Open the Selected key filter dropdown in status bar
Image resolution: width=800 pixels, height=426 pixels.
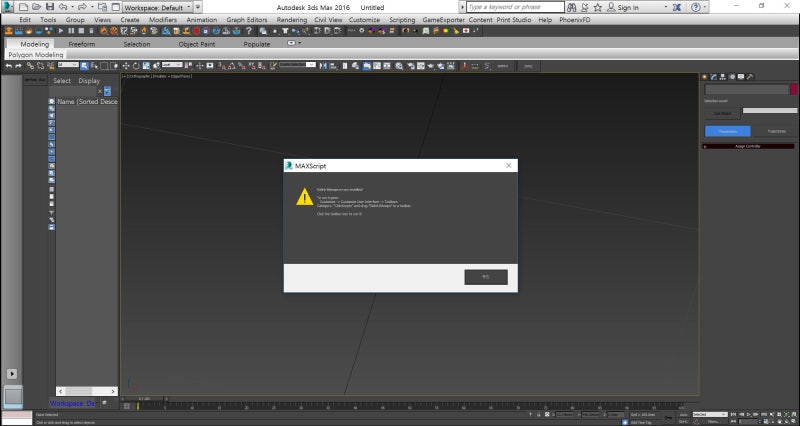pos(710,414)
